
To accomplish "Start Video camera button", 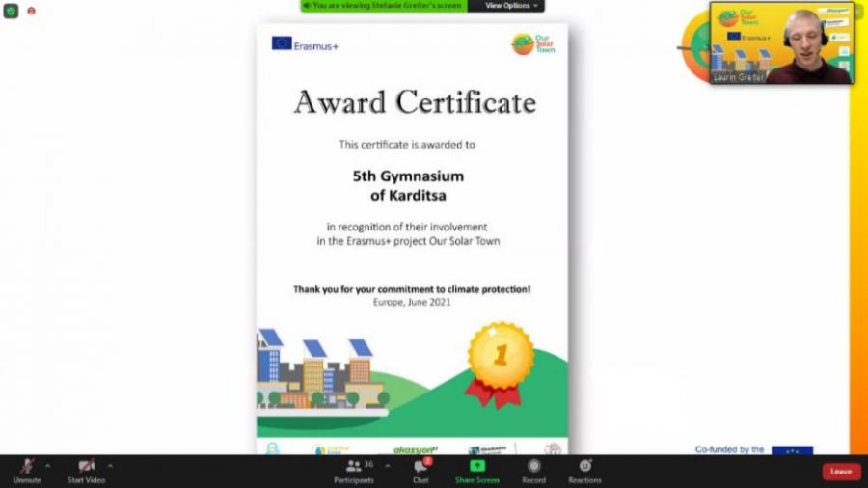I will point(87,472).
